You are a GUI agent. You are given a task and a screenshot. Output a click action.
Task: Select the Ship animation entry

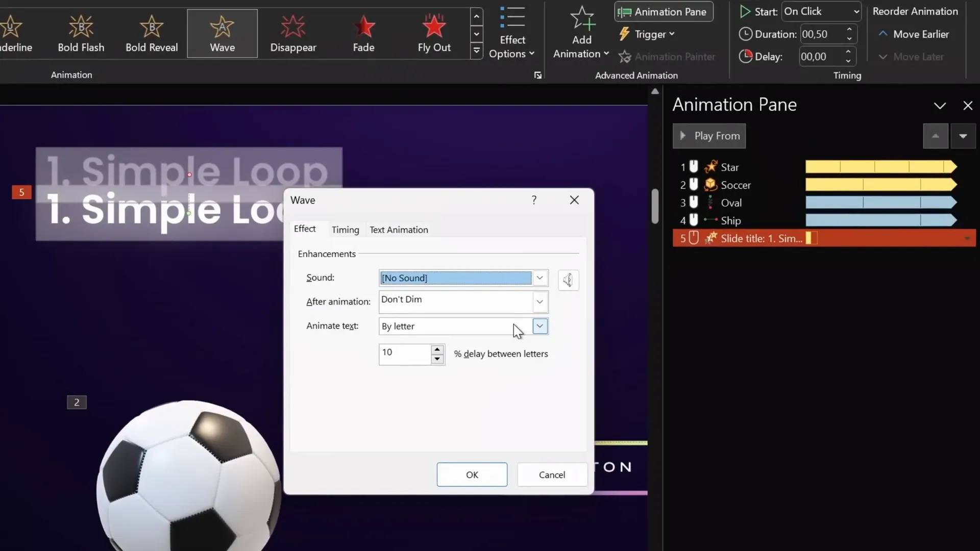tap(824, 220)
